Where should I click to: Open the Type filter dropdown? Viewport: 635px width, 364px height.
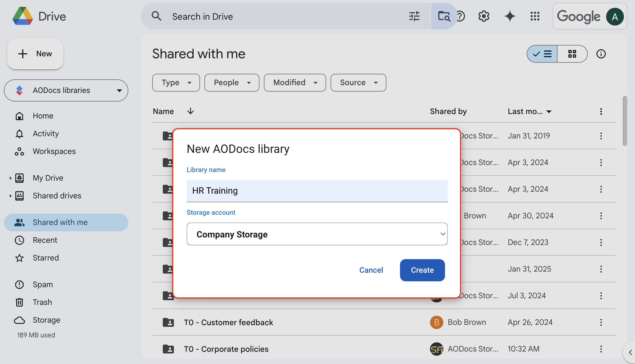(x=176, y=83)
